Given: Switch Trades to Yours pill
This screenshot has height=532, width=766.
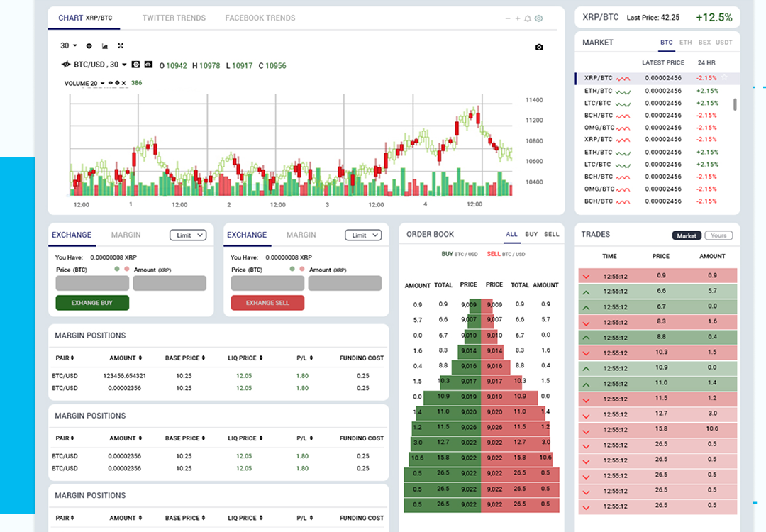Looking at the screenshot, I should click(x=718, y=235).
